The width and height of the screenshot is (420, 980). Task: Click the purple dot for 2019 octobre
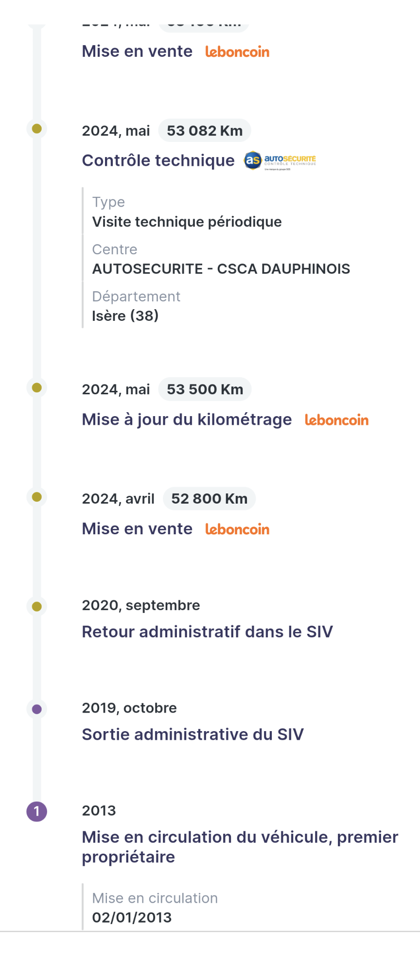37,709
